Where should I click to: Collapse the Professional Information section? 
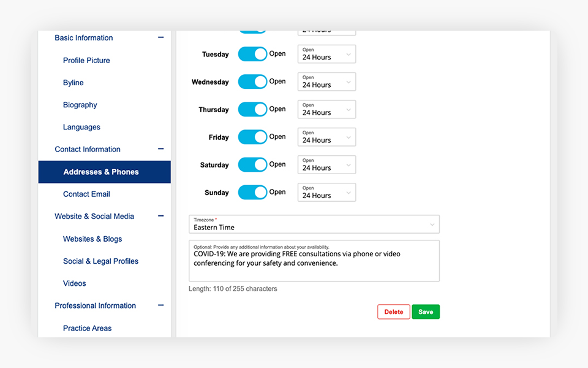(x=160, y=305)
